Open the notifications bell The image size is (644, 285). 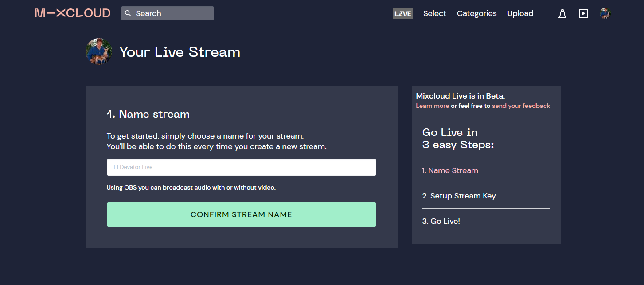coord(562,14)
